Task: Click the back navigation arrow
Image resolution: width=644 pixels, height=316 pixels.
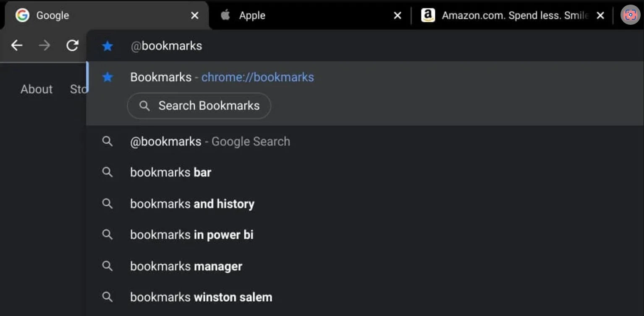Action: pyautogui.click(x=17, y=45)
